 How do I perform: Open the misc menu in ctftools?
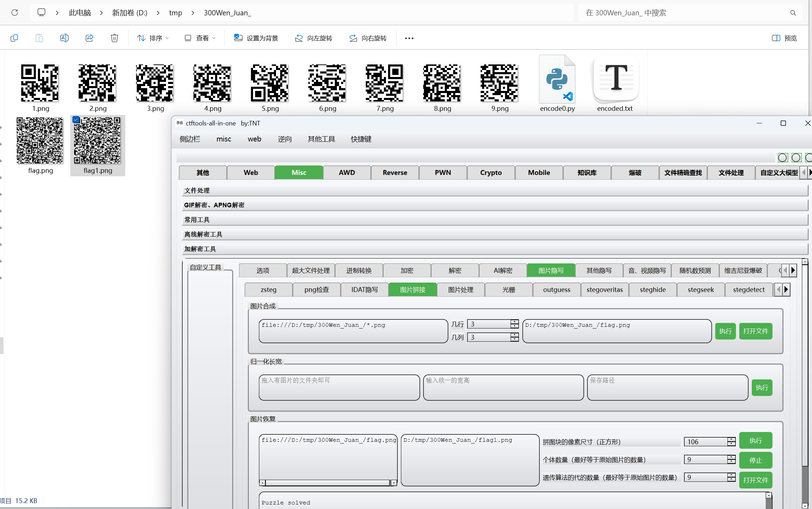224,139
